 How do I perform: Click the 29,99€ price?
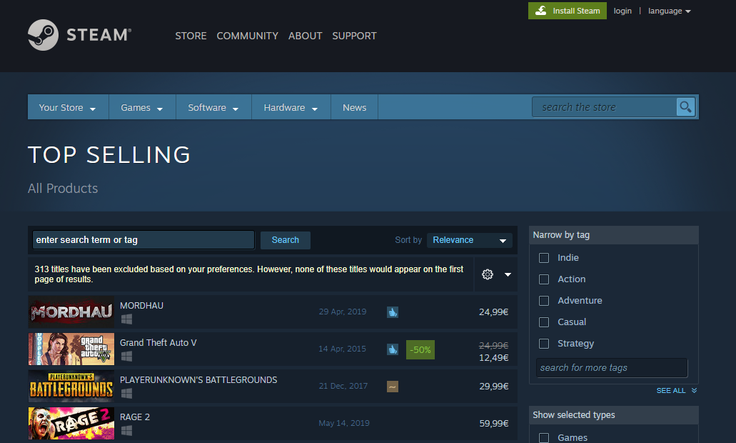[494, 386]
